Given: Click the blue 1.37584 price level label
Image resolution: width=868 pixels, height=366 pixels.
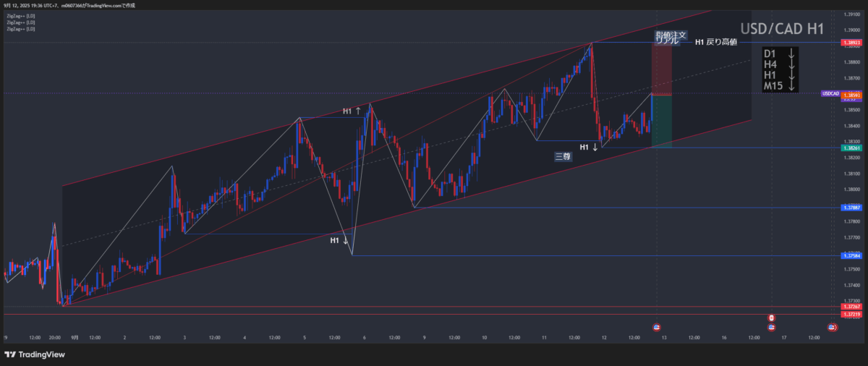Looking at the screenshot, I should pyautogui.click(x=852, y=256).
